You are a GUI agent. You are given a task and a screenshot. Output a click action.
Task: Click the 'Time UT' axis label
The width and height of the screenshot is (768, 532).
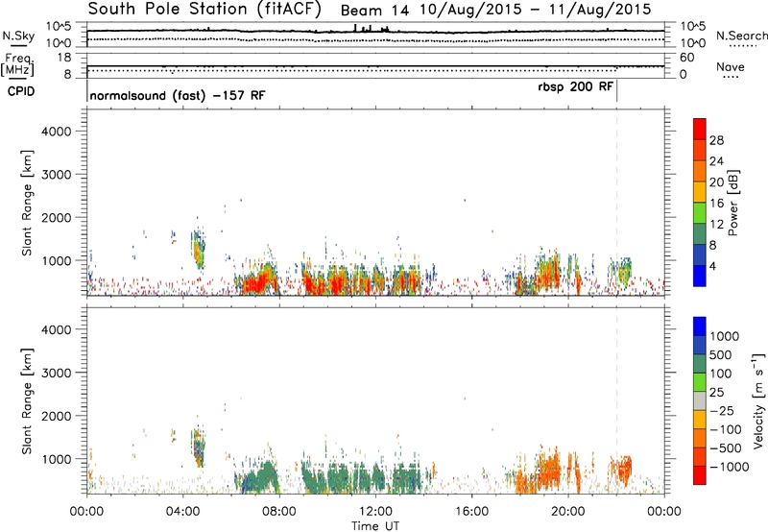coord(375,526)
